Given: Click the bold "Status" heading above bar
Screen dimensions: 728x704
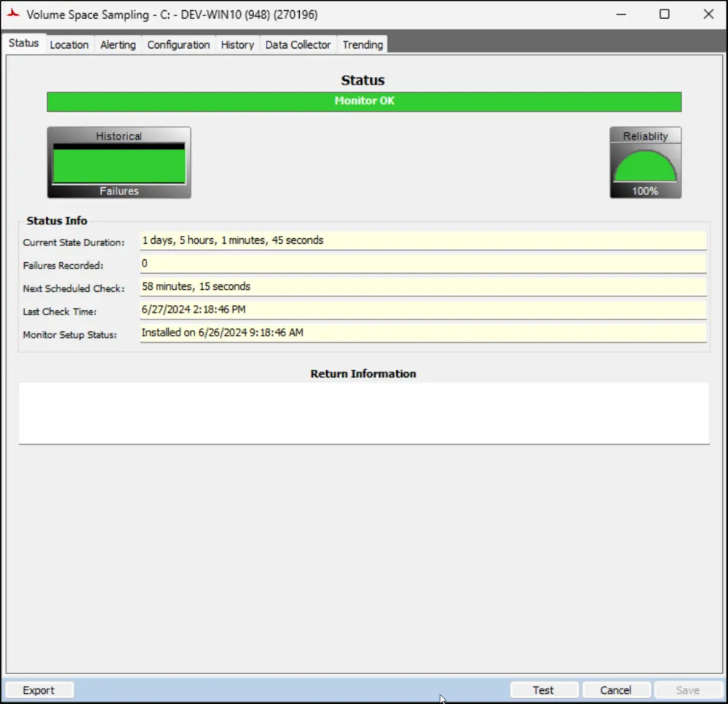Looking at the screenshot, I should [x=363, y=80].
